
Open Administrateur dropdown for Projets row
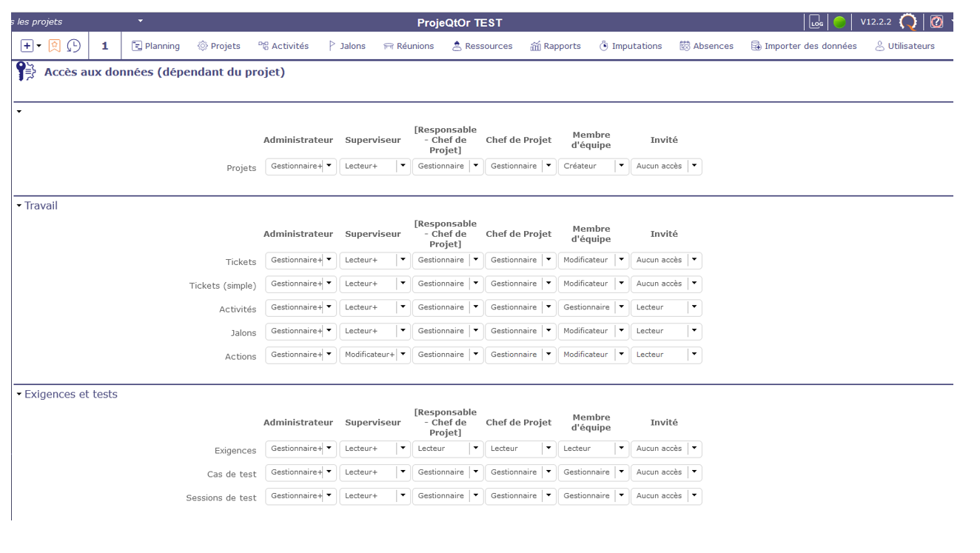[x=329, y=167]
